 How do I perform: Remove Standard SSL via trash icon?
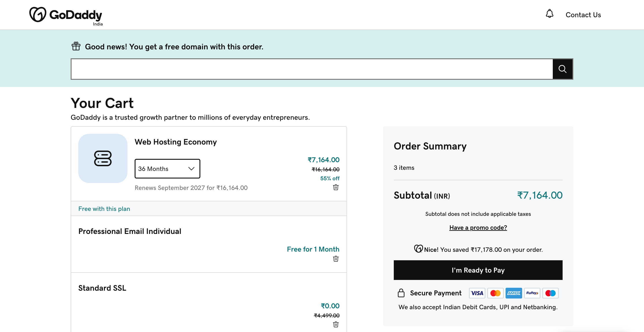coord(335,324)
